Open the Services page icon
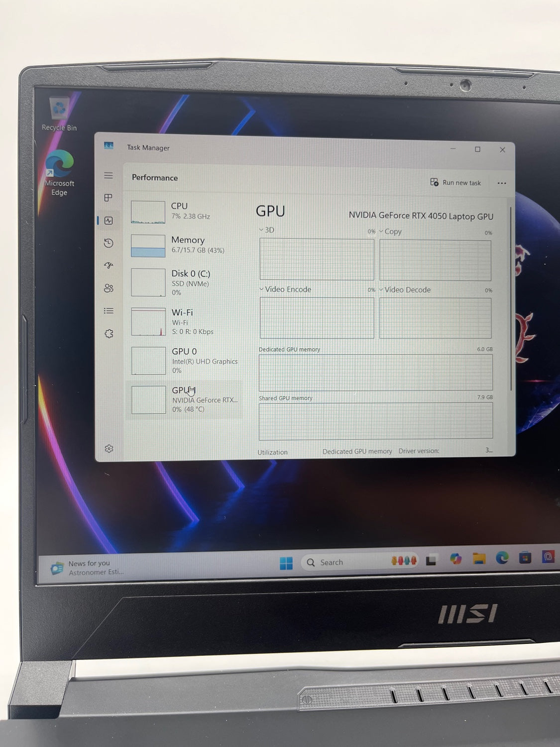The height and width of the screenshot is (747, 560). 109,334
